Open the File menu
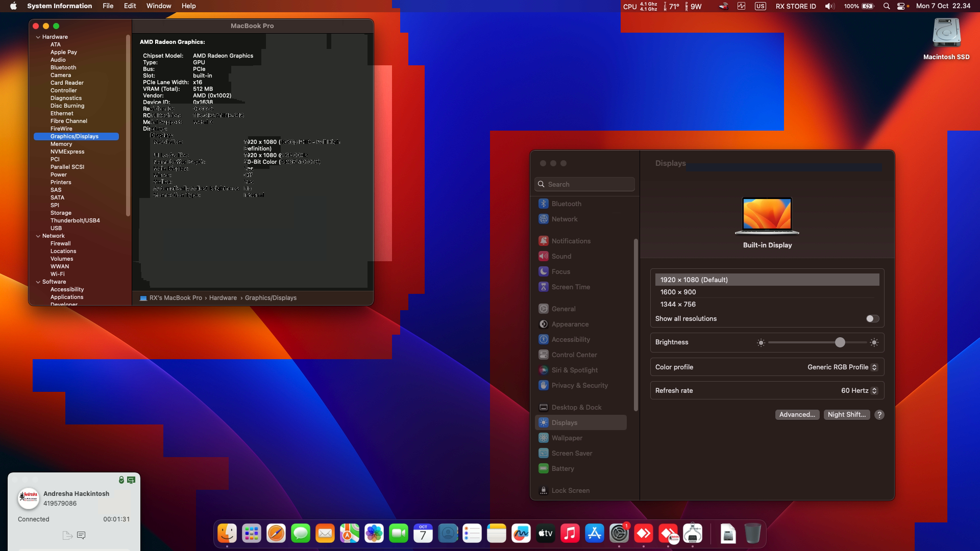 tap(108, 6)
